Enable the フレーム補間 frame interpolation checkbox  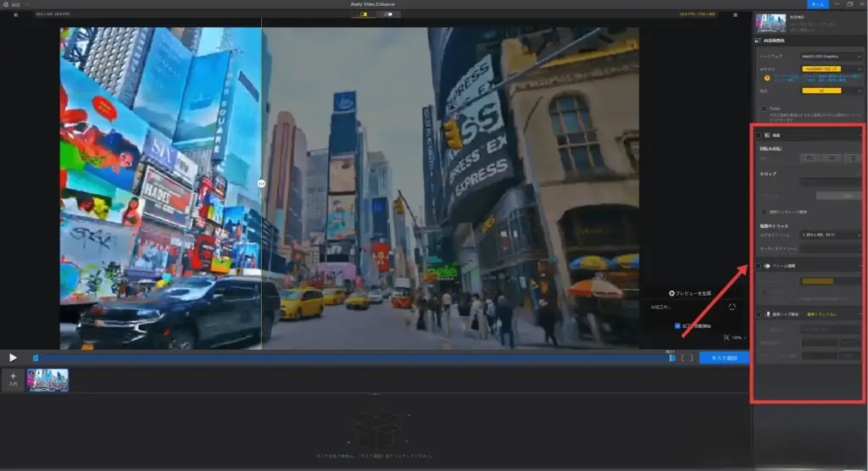759,266
